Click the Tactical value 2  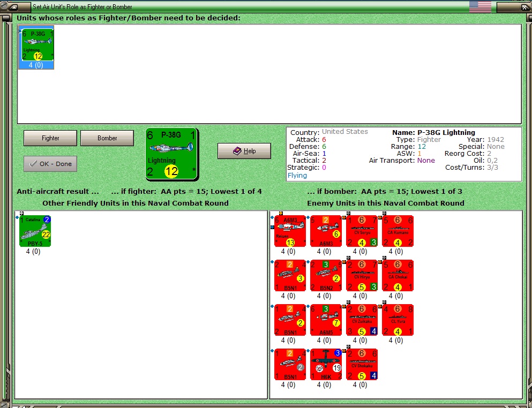[x=324, y=161]
